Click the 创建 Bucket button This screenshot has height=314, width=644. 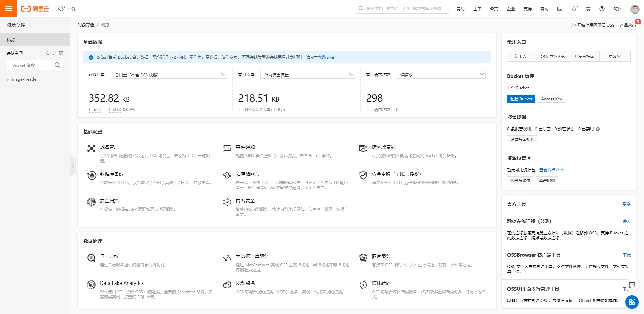click(x=521, y=98)
